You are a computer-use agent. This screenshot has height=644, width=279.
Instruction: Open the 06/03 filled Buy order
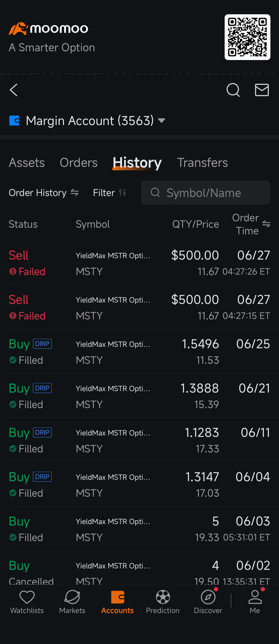click(139, 529)
